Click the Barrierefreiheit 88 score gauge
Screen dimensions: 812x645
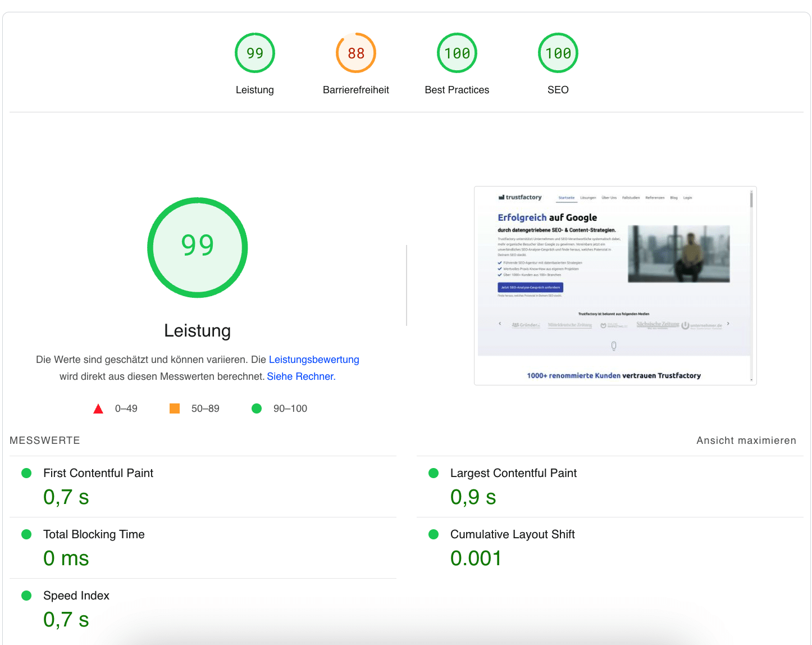click(x=355, y=53)
